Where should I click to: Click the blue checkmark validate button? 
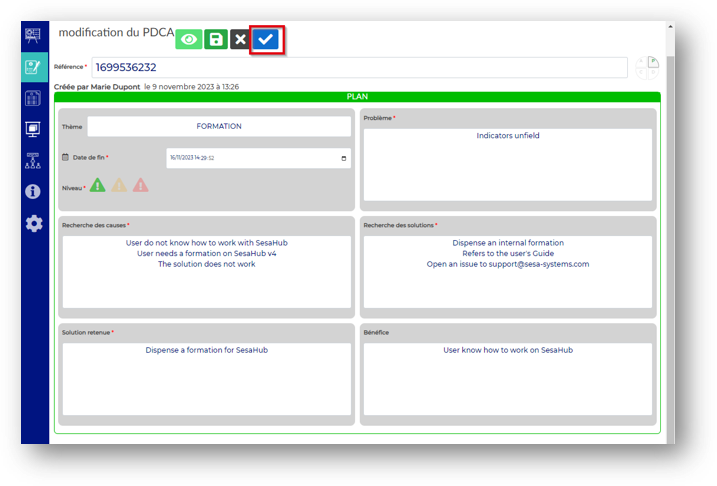click(265, 40)
